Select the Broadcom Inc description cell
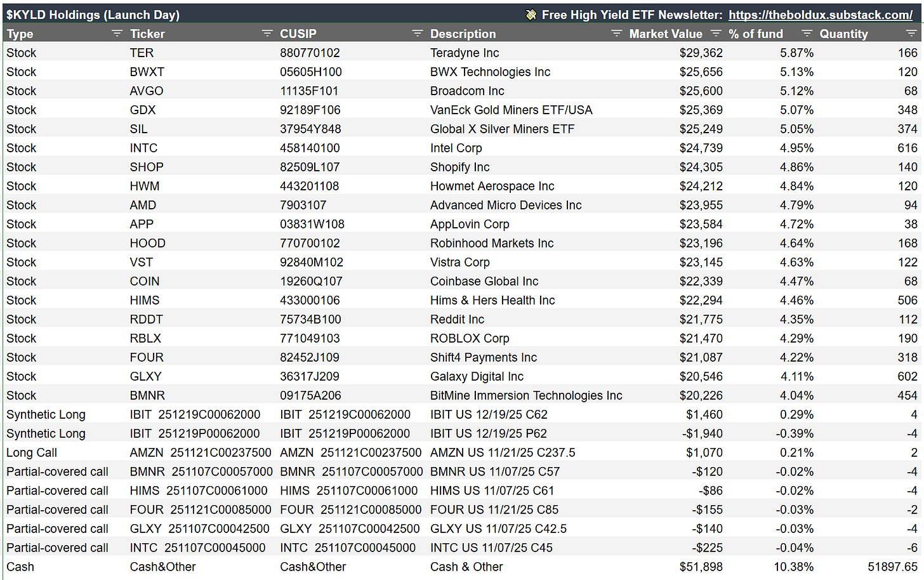 coord(467,91)
